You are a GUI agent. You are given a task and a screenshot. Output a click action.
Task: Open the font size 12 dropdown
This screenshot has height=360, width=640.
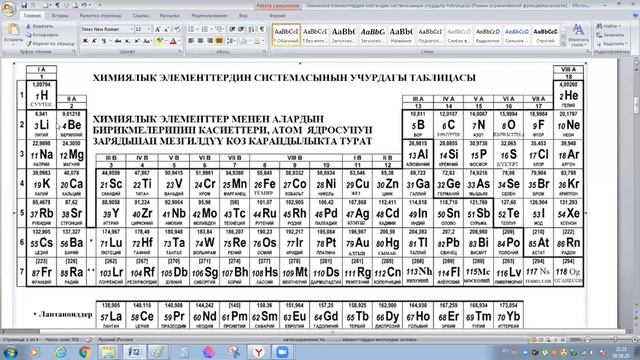[x=149, y=29]
